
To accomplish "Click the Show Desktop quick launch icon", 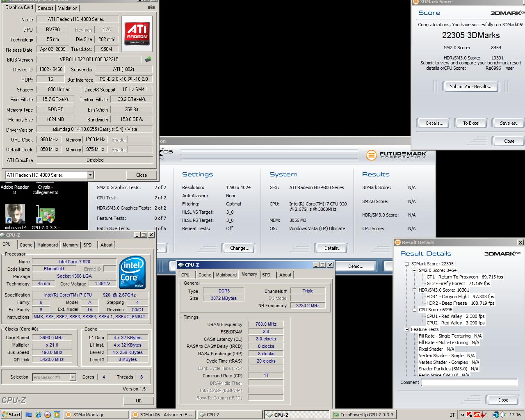I will click(29, 415).
